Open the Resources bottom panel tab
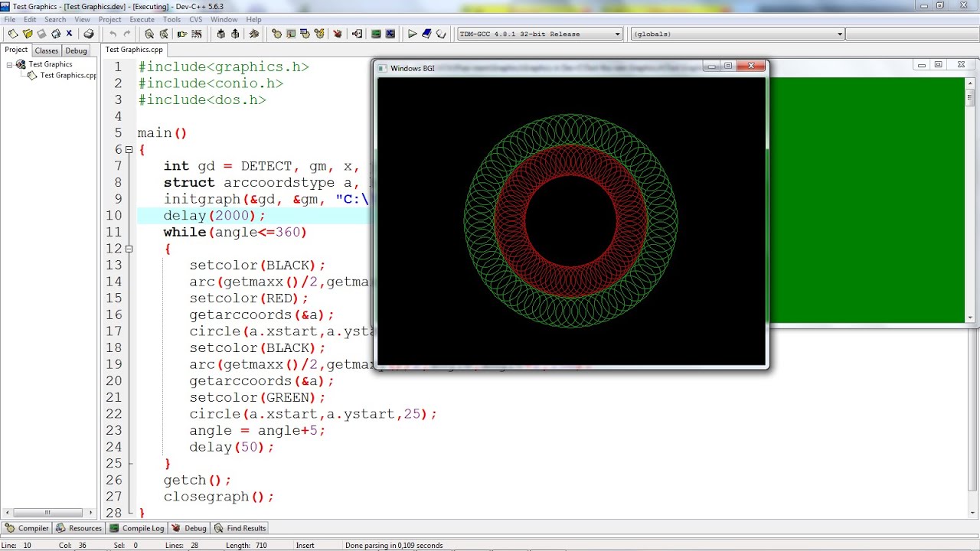 tap(78, 528)
